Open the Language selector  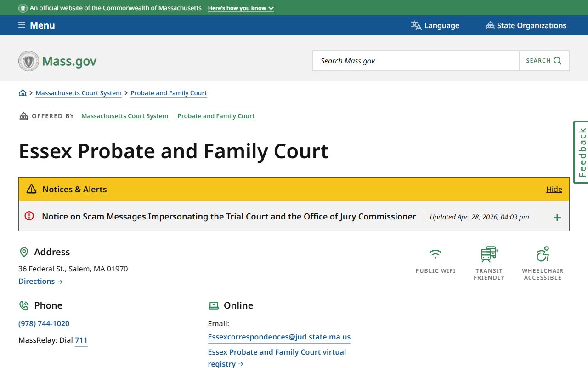coord(435,25)
